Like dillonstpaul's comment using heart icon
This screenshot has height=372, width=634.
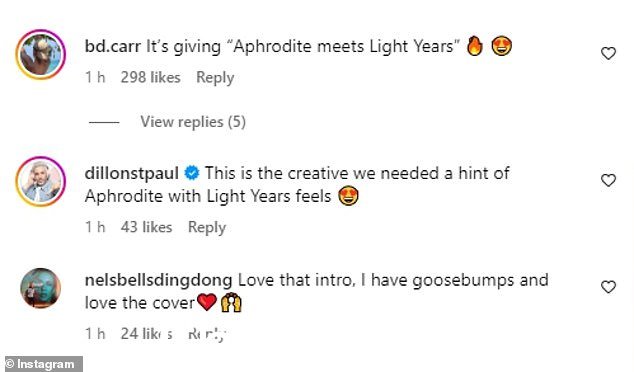point(608,180)
